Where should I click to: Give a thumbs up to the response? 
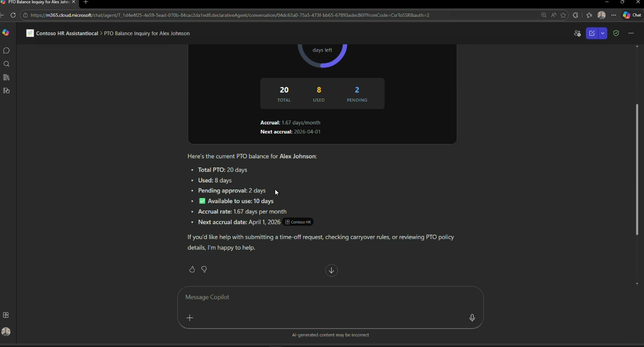click(192, 270)
